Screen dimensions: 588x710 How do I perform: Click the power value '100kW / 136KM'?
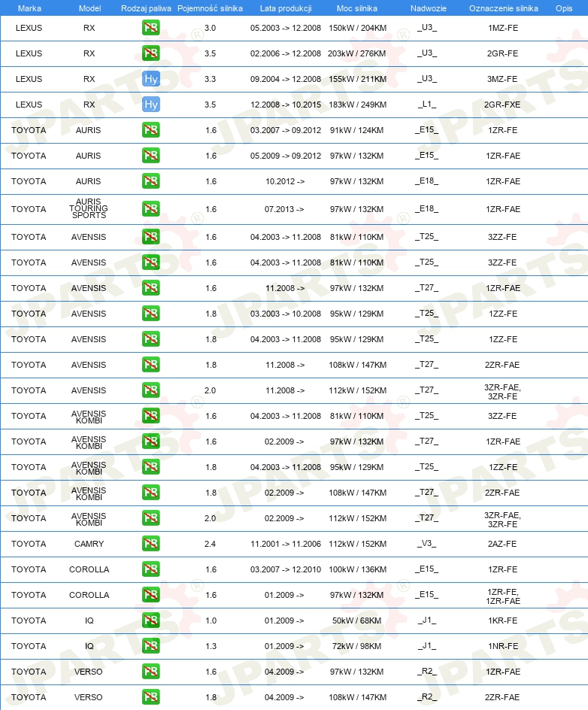[358, 569]
